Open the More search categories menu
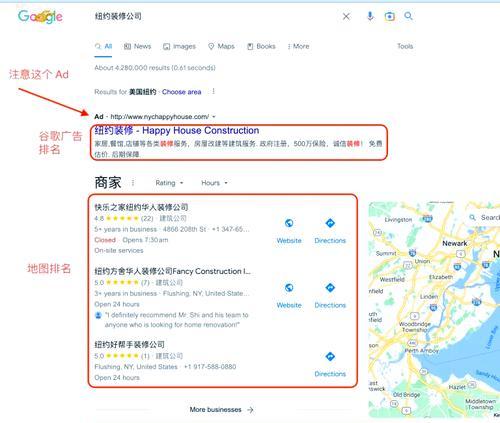Image resolution: width=500 pixels, height=423 pixels. [x=298, y=46]
